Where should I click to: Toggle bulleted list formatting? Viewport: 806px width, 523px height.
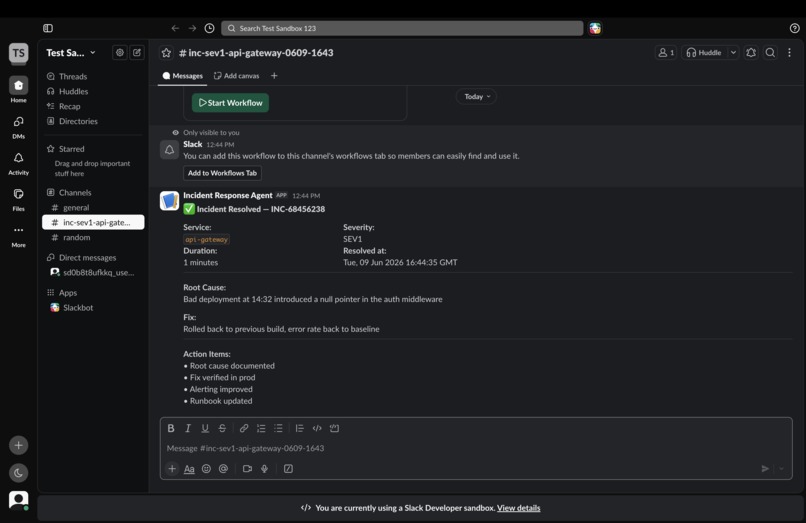[x=278, y=428]
